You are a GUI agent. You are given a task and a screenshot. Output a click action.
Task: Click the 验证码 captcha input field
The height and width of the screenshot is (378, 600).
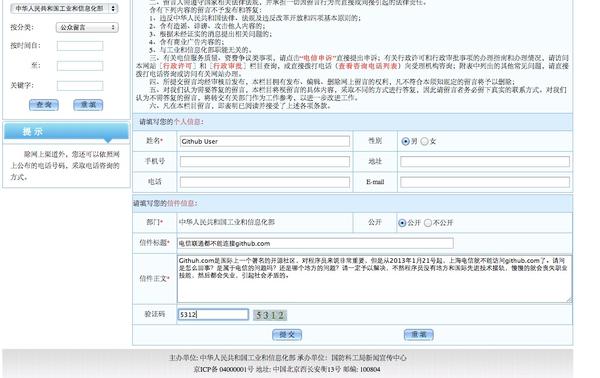[213, 314]
